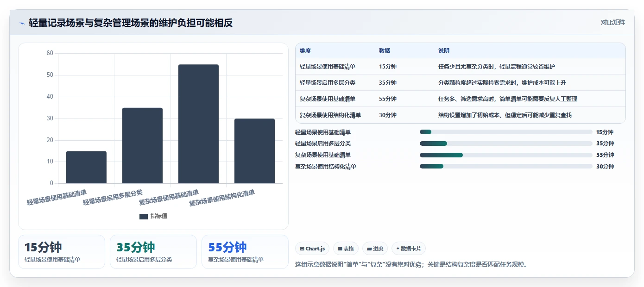
Task: Click the panel title about 维护负担
Action: coord(131,23)
